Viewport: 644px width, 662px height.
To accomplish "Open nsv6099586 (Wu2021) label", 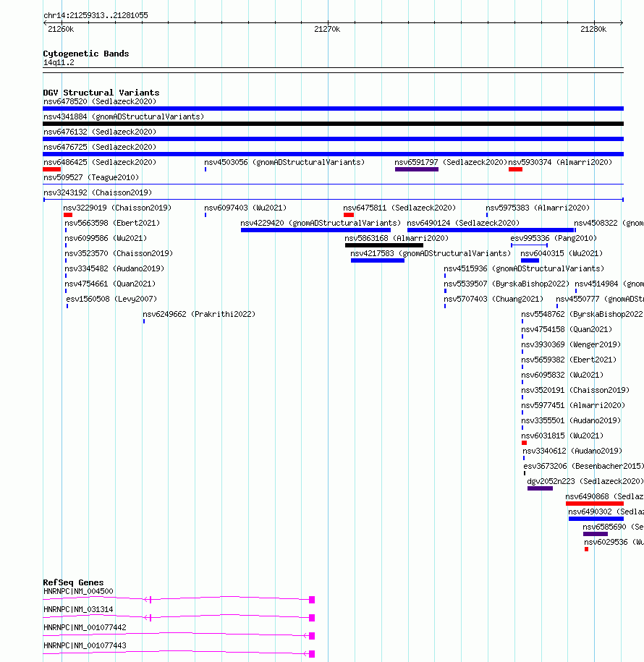I will click(x=106, y=238).
